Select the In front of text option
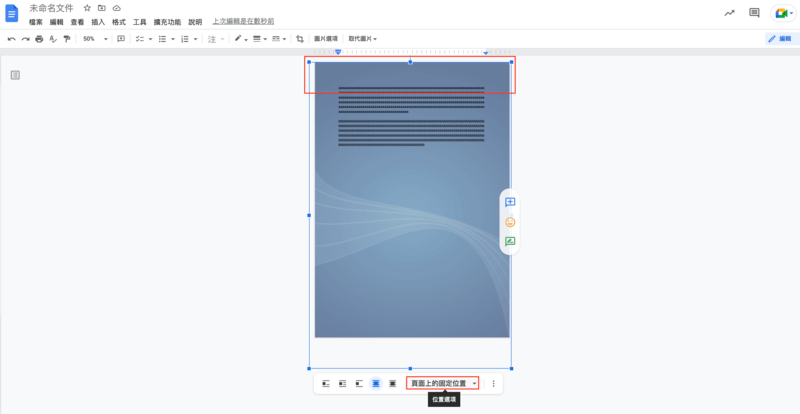 point(392,384)
